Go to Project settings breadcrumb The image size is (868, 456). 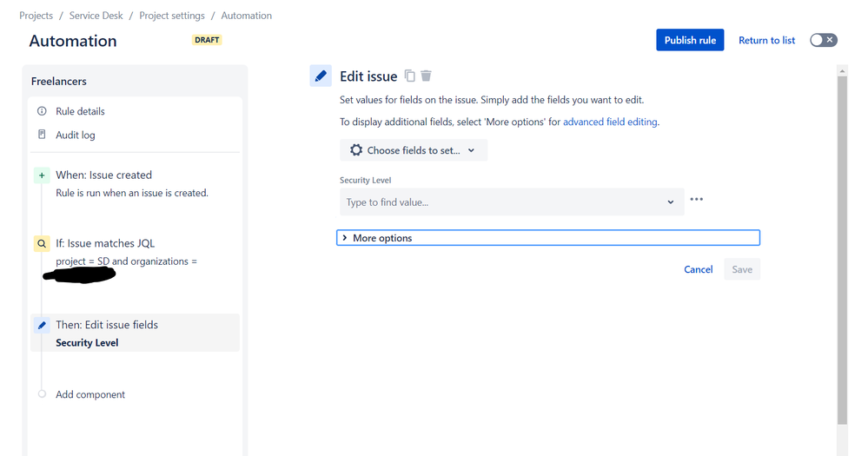(172, 16)
